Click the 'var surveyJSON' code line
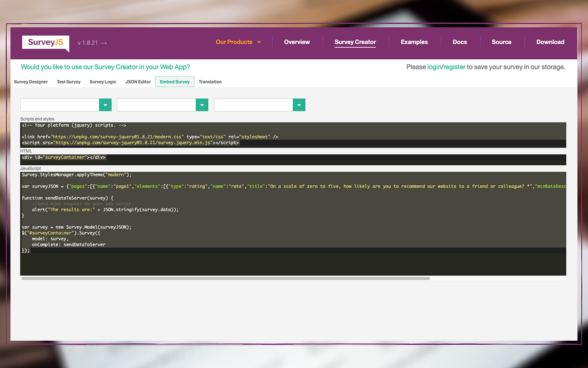Screen dimensions: 588x368 point(294,186)
